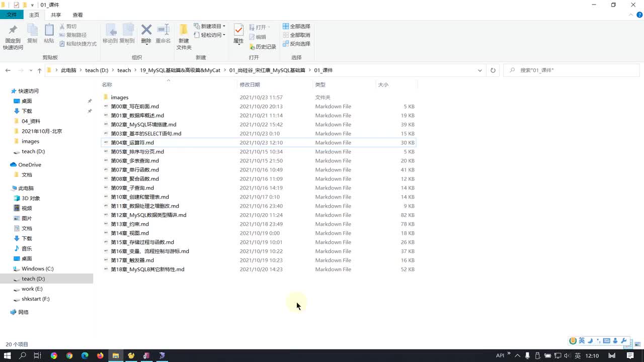Open the 属性 properties icon
Image resolution: width=644 pixels, height=362 pixels.
[238, 30]
